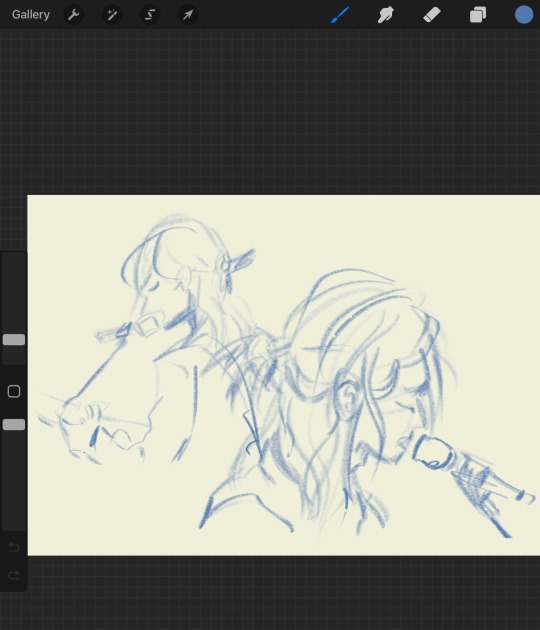The width and height of the screenshot is (540, 630).
Task: Select the Brush tool
Action: point(340,15)
